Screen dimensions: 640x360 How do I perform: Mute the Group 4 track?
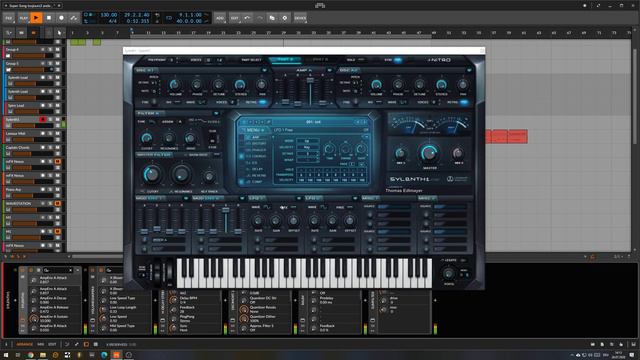58,49
